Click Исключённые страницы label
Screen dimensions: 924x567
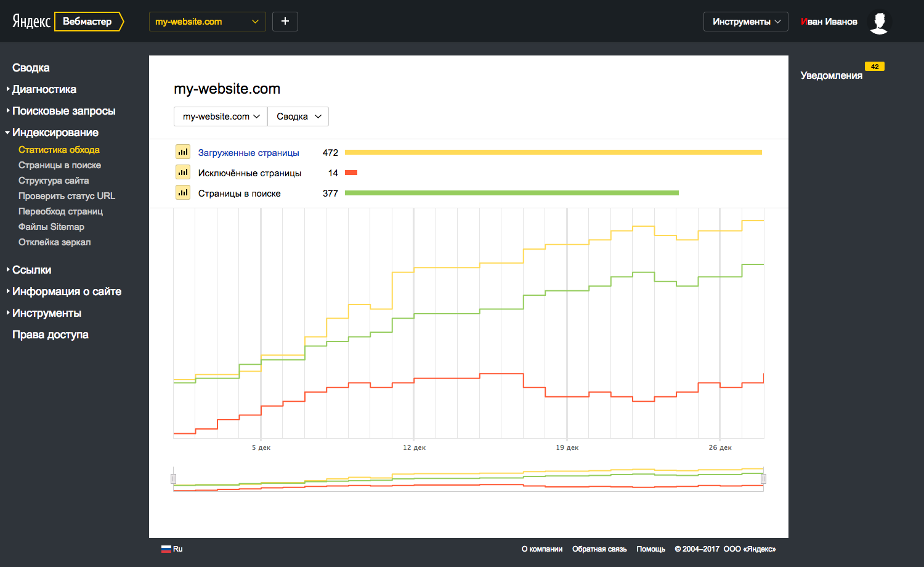pyautogui.click(x=249, y=173)
